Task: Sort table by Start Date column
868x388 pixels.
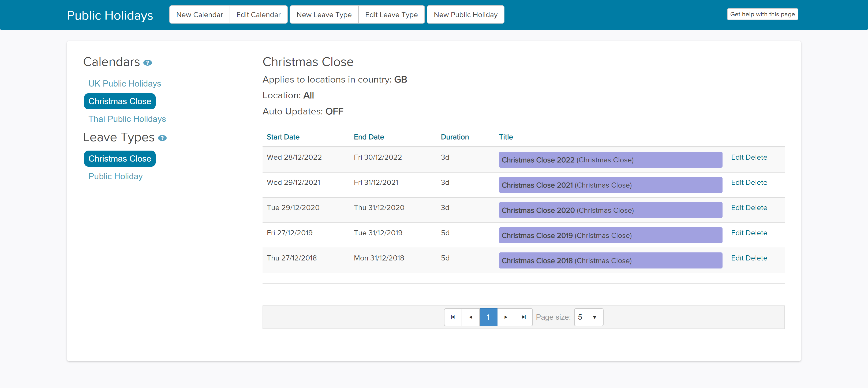Action: click(x=283, y=137)
